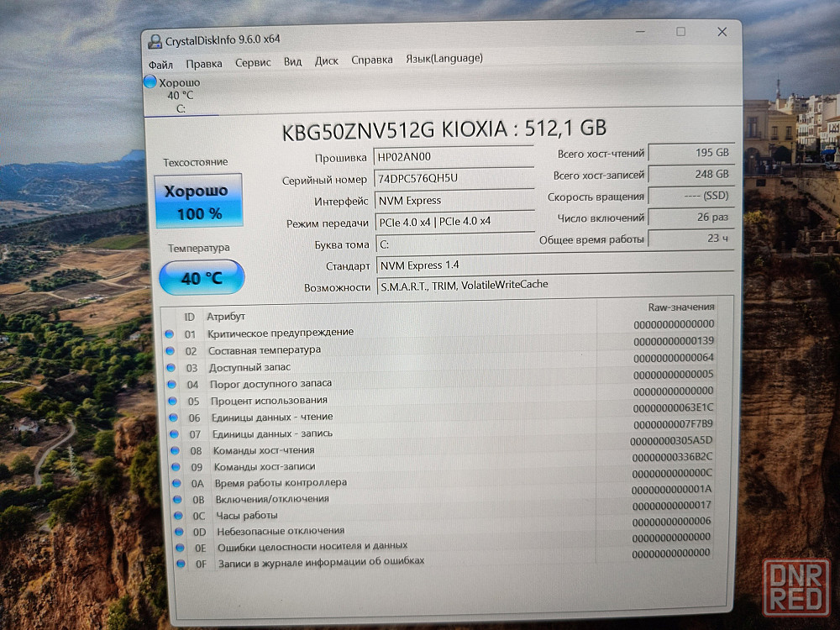This screenshot has width=840, height=630.
Task: Click raw value 00000000063E1C
Action: click(x=673, y=408)
